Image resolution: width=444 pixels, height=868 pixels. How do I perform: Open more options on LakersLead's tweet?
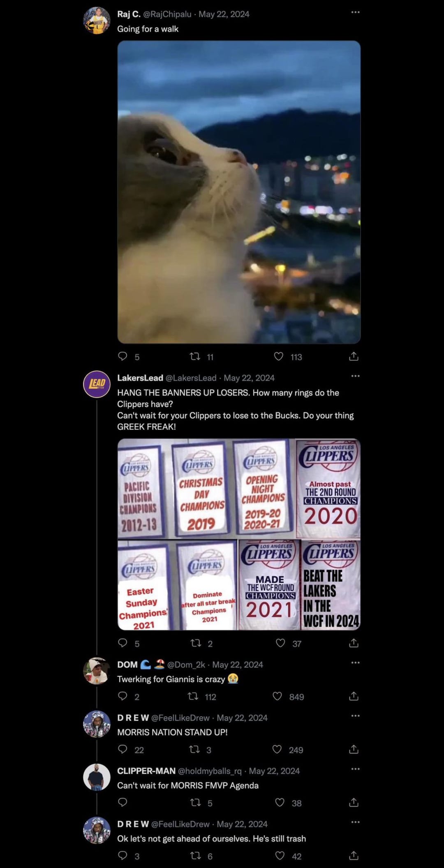(x=355, y=376)
